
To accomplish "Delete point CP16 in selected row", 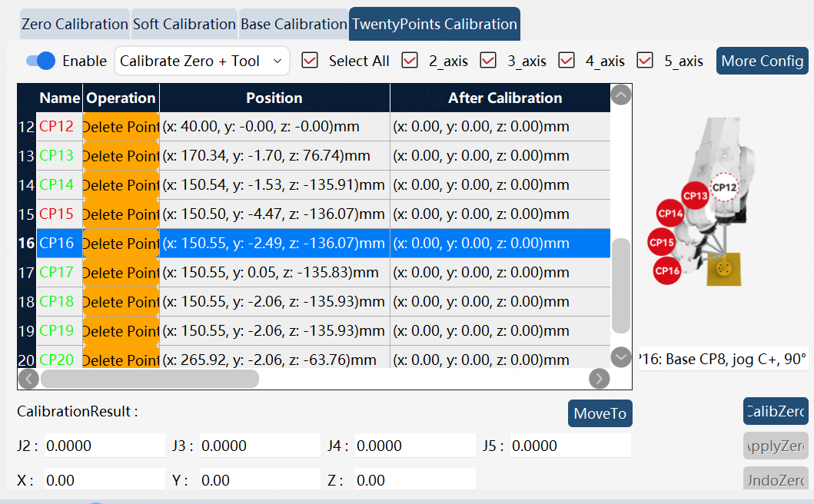I will click(x=121, y=243).
